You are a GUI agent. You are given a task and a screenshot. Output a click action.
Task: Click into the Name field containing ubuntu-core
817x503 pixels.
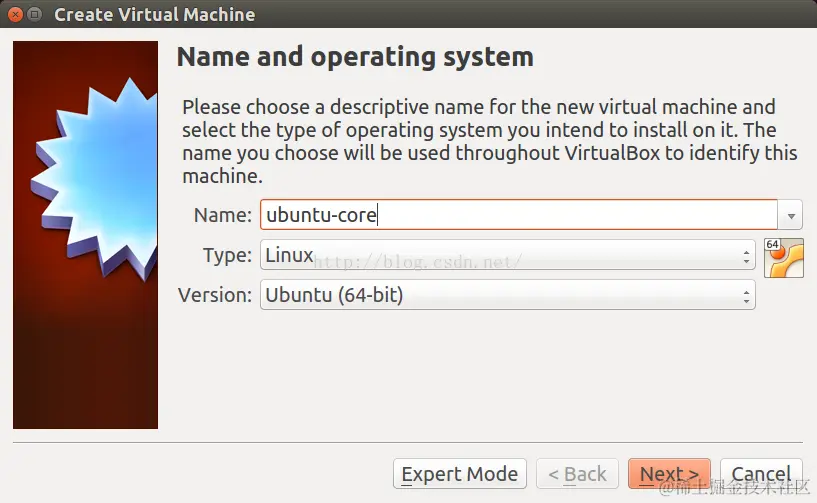[x=519, y=215]
